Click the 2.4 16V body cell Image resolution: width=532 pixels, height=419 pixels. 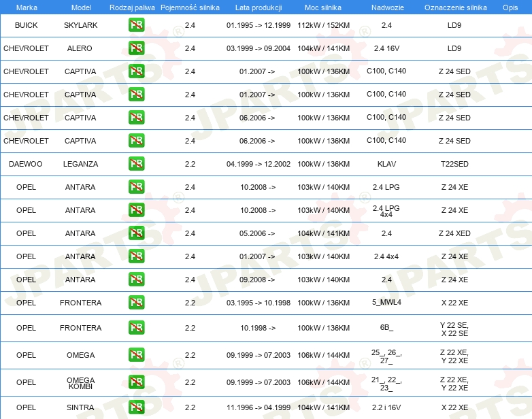coord(387,48)
